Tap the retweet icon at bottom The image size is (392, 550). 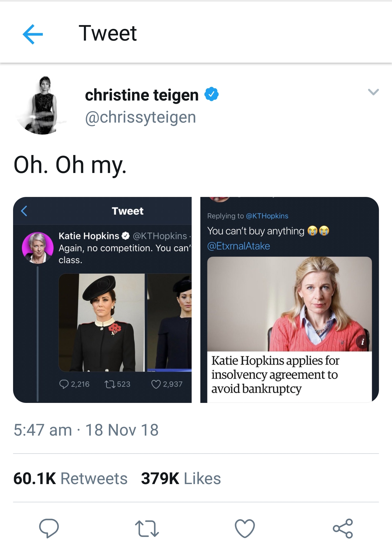[x=147, y=528]
